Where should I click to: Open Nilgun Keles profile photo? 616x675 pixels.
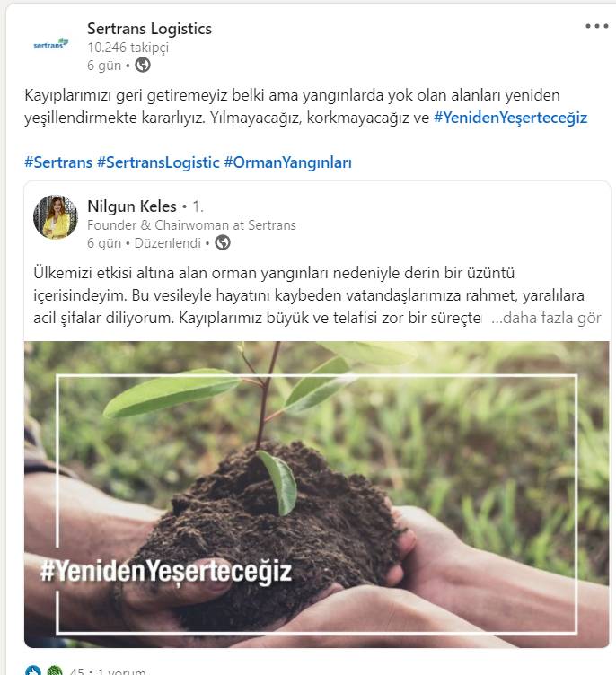pyautogui.click(x=55, y=217)
